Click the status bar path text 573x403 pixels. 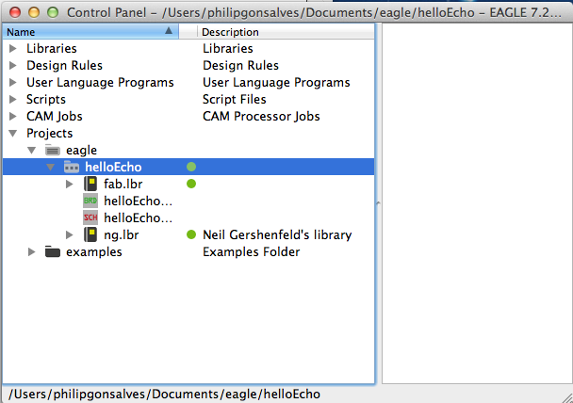[164, 394]
